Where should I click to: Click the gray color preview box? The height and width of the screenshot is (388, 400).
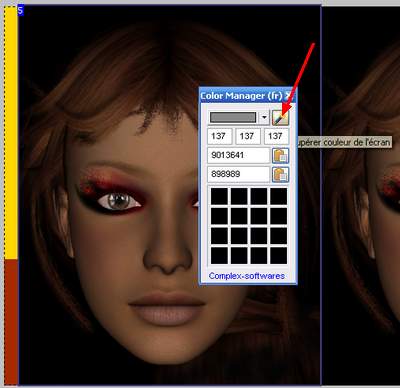coord(233,117)
